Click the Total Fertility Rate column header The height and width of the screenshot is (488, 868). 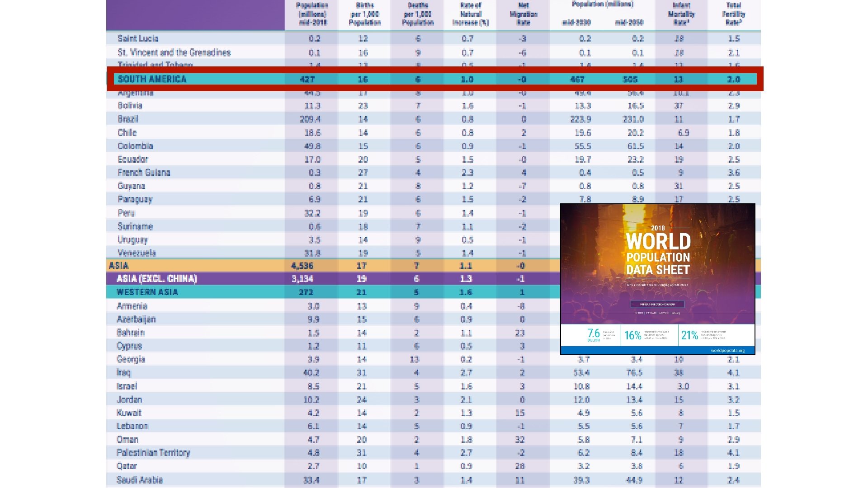pyautogui.click(x=733, y=14)
